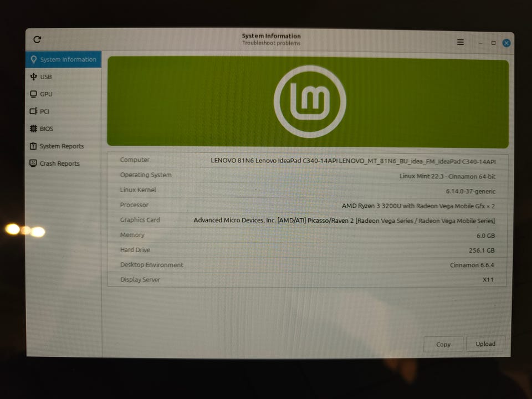
Task: Click the 256.1 GB hard drive value
Action: (482, 250)
